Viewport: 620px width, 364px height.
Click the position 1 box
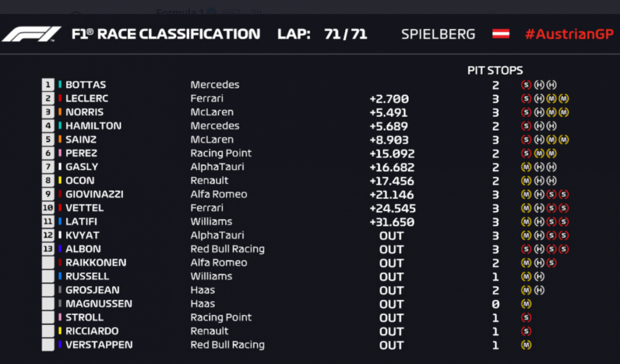pyautogui.click(x=48, y=85)
